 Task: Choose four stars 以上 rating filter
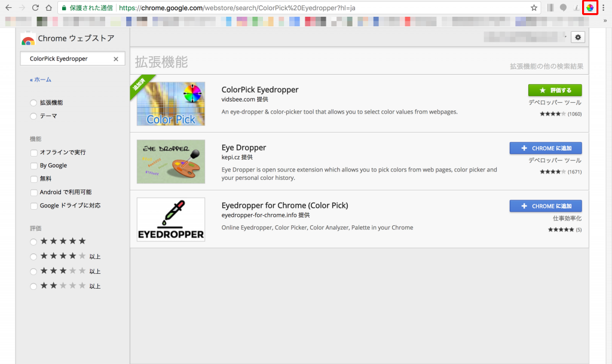[x=33, y=256]
